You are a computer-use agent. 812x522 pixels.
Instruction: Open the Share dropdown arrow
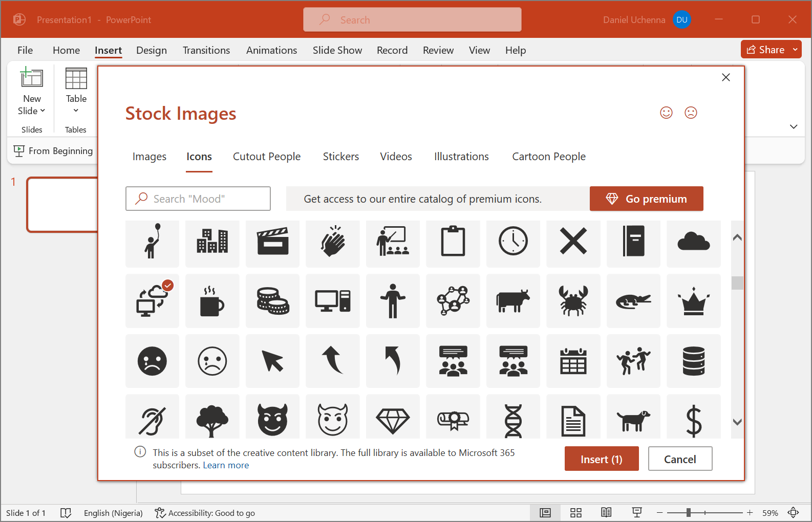point(795,50)
